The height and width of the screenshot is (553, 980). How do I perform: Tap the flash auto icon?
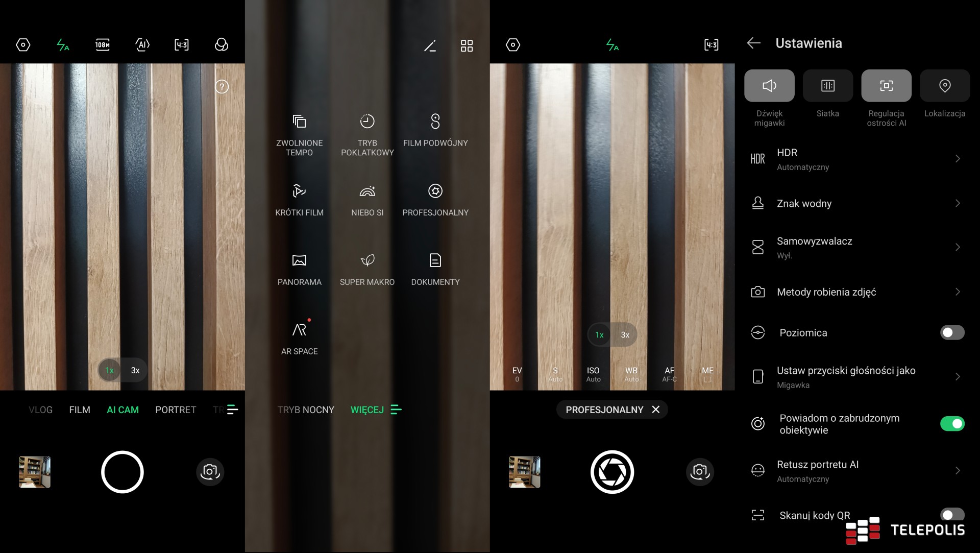[x=62, y=45]
